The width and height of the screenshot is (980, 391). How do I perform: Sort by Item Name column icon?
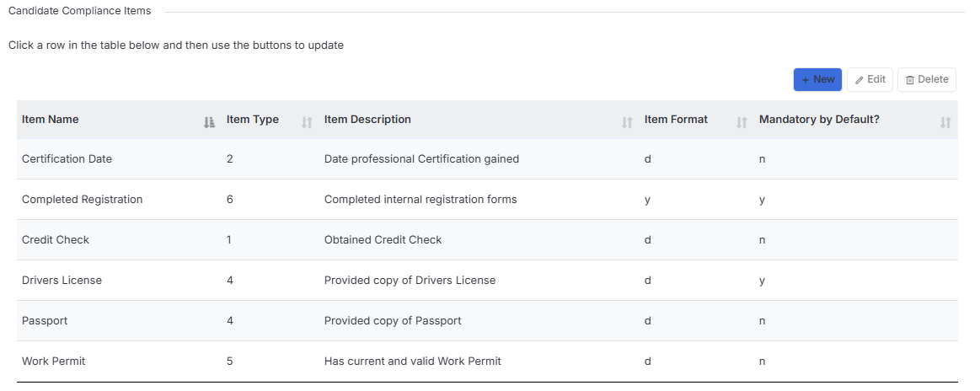point(209,122)
